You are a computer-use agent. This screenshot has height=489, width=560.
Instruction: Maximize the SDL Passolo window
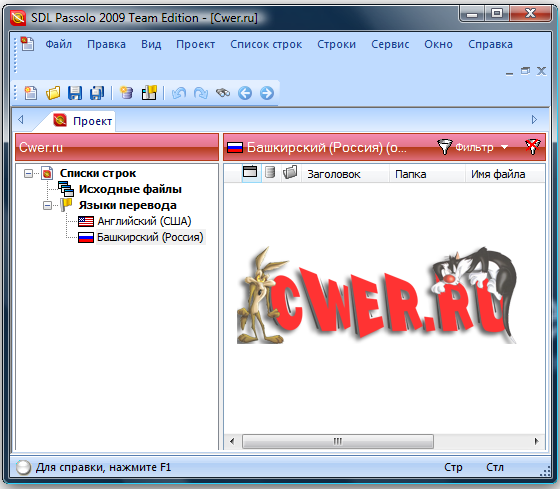coord(497,14)
